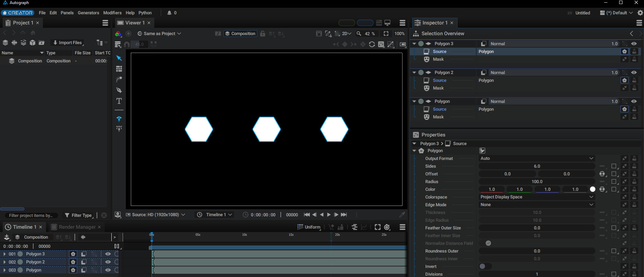Select the Pen tool in Viewer toolbar
The width and height of the screenshot is (644, 277).
119,90
